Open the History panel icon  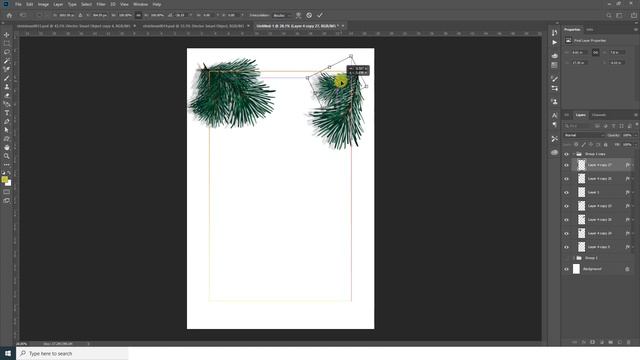(x=554, y=33)
